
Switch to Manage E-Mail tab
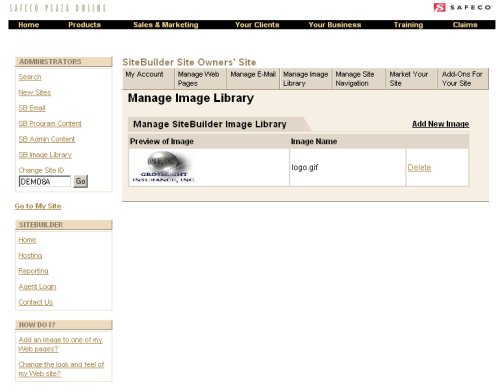(253, 79)
